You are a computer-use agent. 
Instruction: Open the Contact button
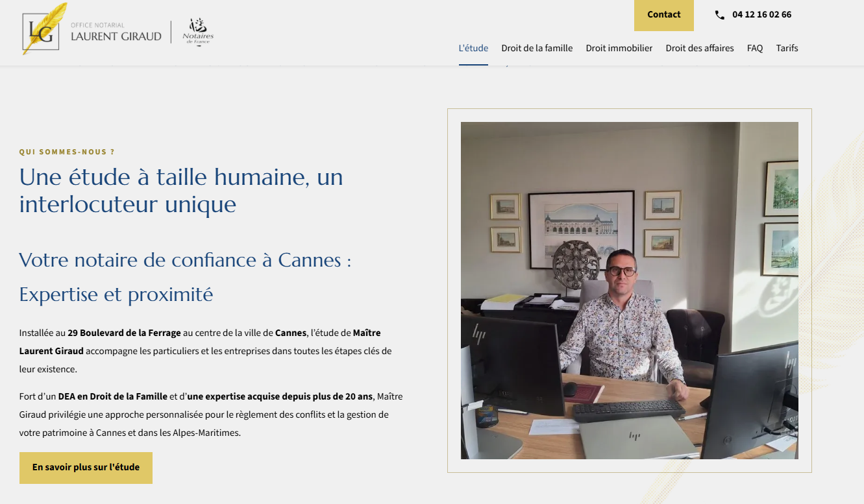coord(664,15)
